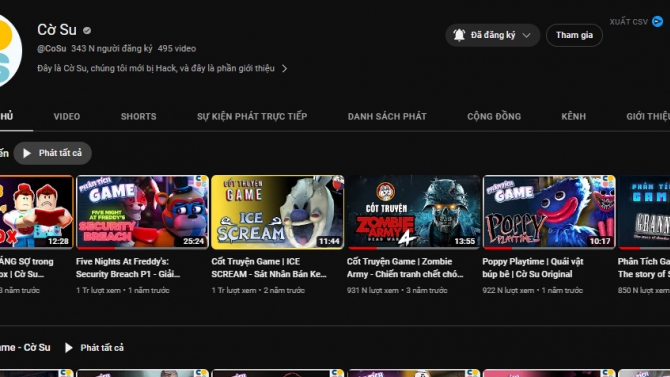Open the Security Breach video thumbnail

click(x=142, y=212)
